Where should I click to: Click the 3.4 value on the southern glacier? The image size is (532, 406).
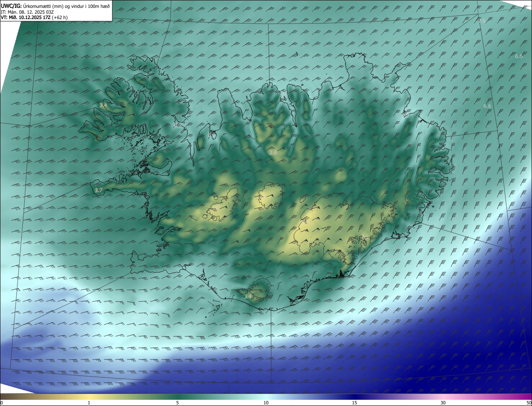pyautogui.click(x=248, y=296)
